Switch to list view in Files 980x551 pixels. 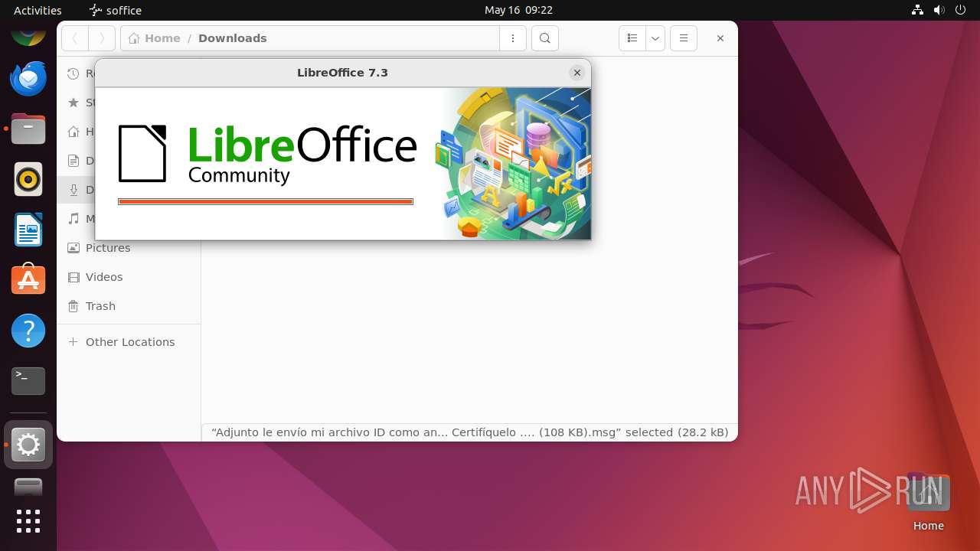point(632,38)
